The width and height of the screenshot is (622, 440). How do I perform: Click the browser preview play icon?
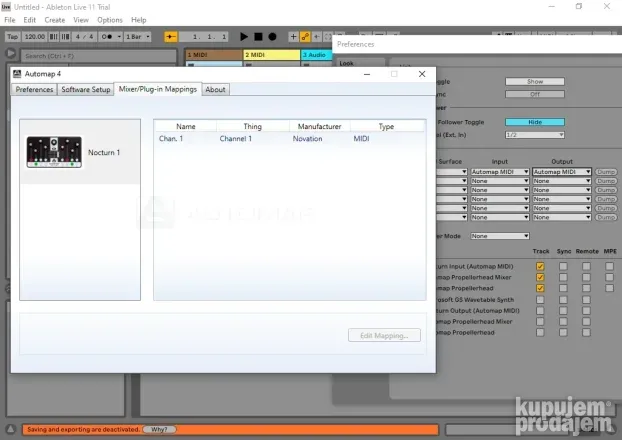pyautogui.click(x=11, y=53)
